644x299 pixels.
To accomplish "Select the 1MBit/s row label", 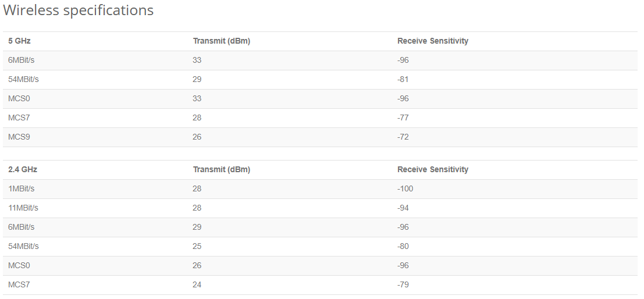I will click(x=22, y=189).
